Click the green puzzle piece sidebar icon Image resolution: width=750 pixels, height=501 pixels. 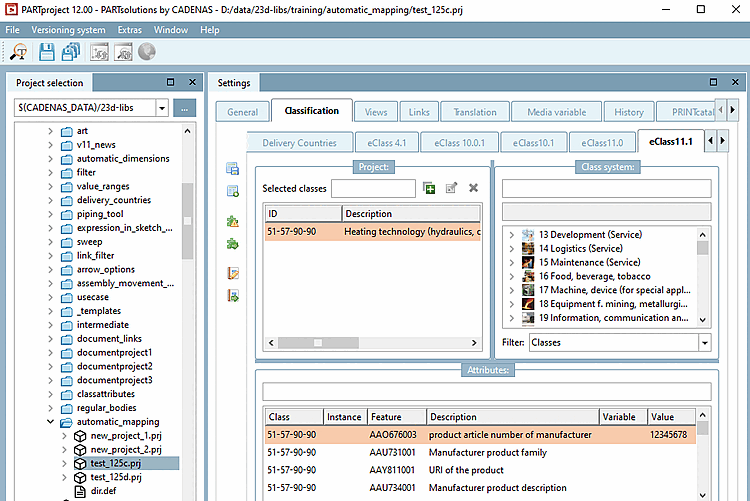(233, 244)
